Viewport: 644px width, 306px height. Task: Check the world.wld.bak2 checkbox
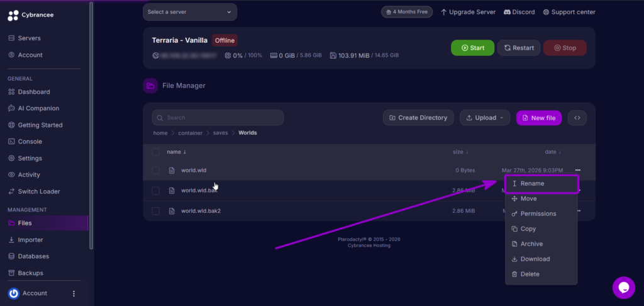(x=156, y=211)
